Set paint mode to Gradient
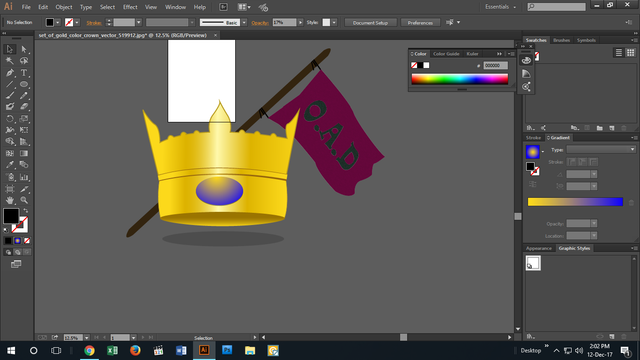Viewport: 640px width, 360px height. [18, 241]
